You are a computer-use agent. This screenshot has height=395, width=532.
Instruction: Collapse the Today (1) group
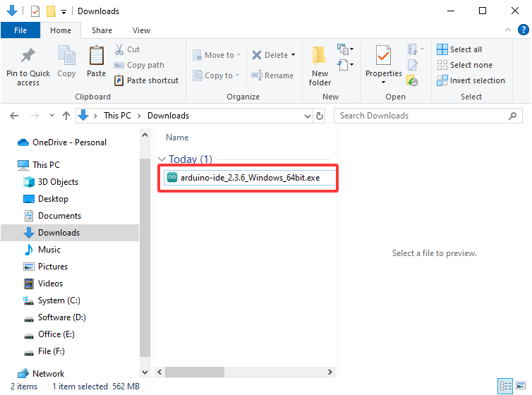pyautogui.click(x=162, y=159)
